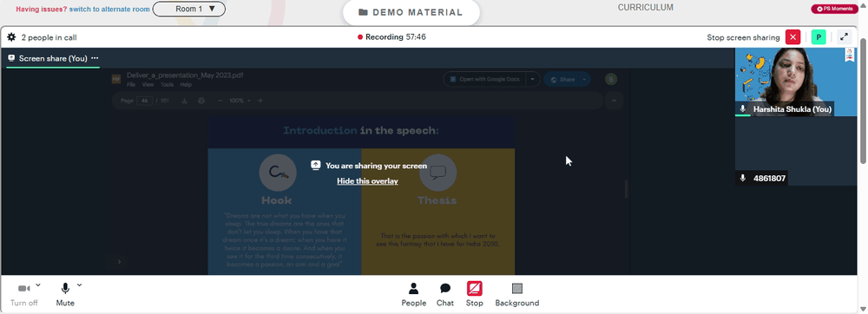This screenshot has width=868, height=314.
Task: Open the Demo Material folder
Action: 411,12
